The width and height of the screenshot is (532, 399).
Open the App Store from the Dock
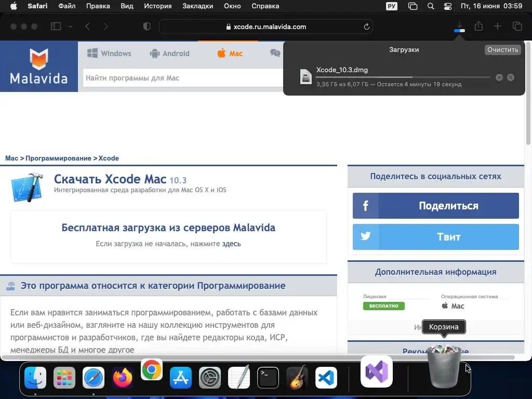tap(181, 378)
